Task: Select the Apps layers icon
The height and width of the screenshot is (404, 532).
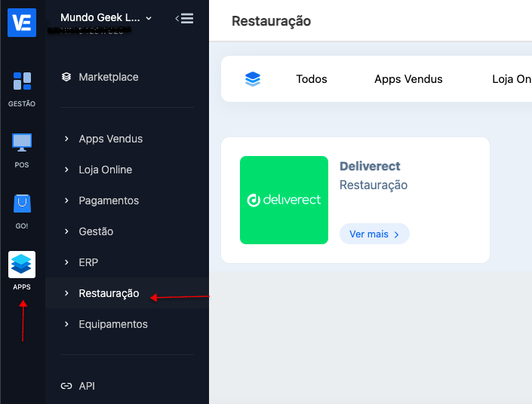Action: point(22,265)
